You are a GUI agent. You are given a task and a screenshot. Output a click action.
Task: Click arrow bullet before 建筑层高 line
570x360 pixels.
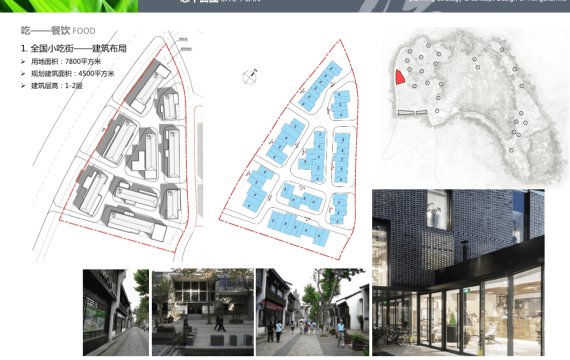click(x=24, y=86)
